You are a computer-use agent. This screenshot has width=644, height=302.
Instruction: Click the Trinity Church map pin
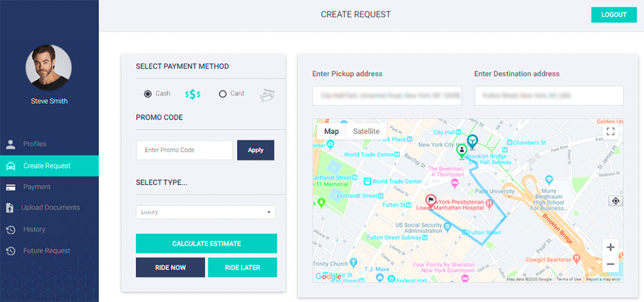tap(355, 263)
